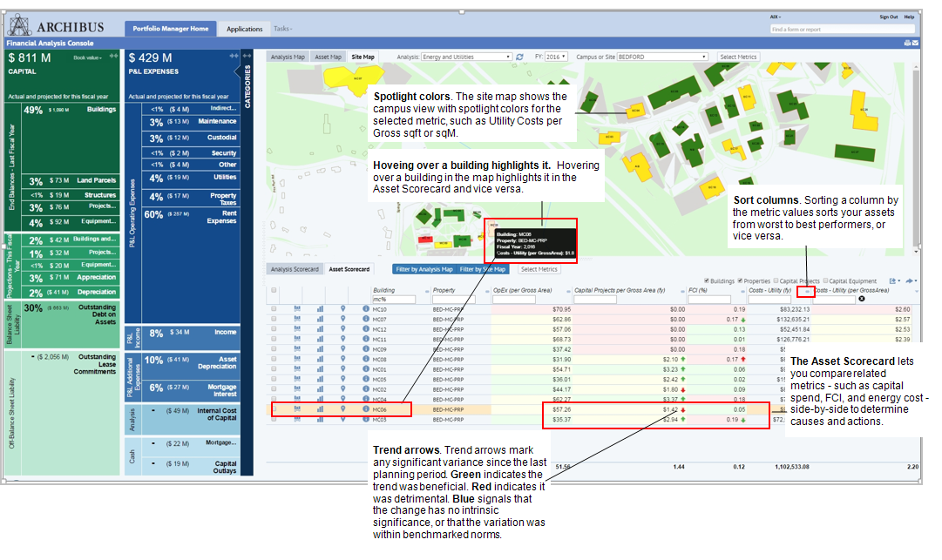The height and width of the screenshot is (560, 942).
Task: Switch to the Analysis Scorecard tab
Action: tap(295, 269)
